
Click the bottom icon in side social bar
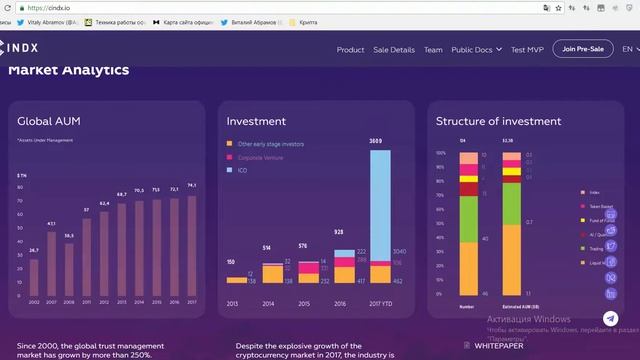(x=611, y=293)
